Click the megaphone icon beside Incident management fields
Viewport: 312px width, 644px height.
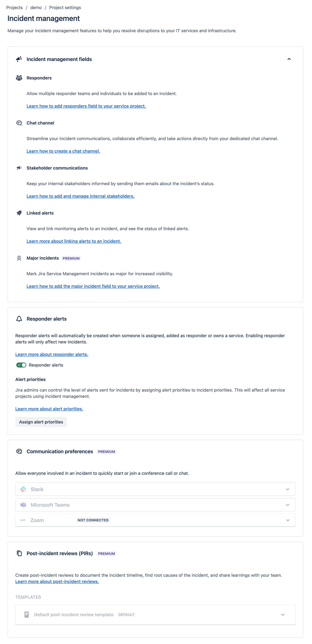19,59
